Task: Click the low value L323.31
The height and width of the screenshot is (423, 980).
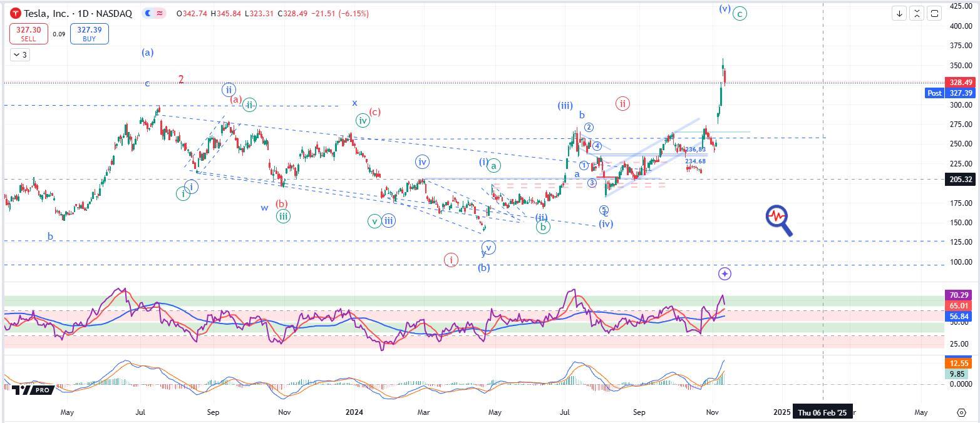Action: [260, 13]
